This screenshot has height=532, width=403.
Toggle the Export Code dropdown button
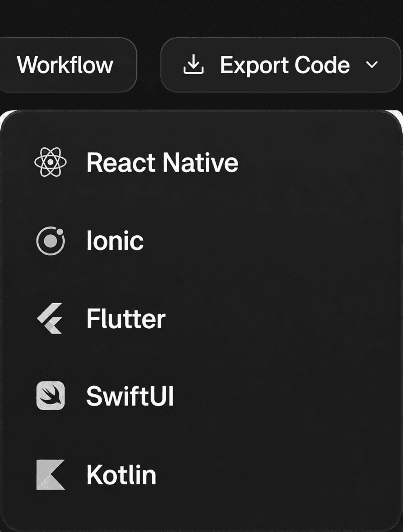[281, 65]
